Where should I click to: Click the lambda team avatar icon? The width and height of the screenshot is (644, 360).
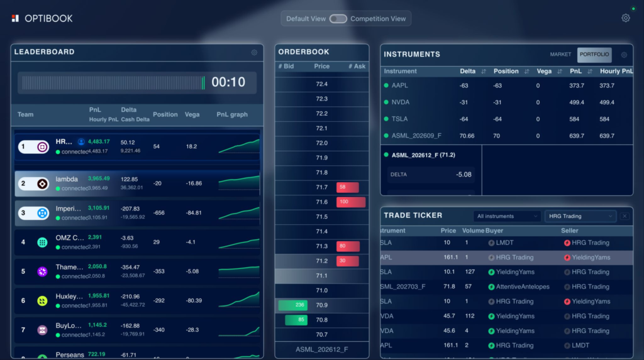pyautogui.click(x=42, y=183)
